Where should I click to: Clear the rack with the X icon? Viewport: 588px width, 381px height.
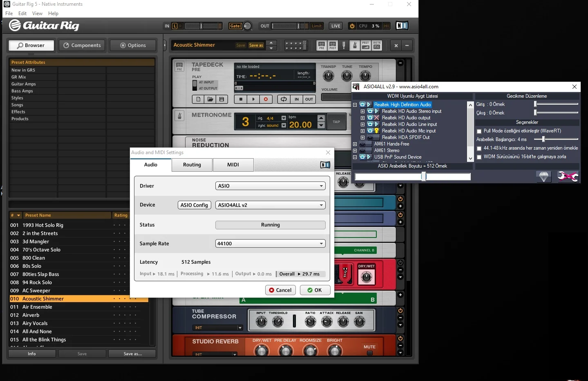[396, 45]
